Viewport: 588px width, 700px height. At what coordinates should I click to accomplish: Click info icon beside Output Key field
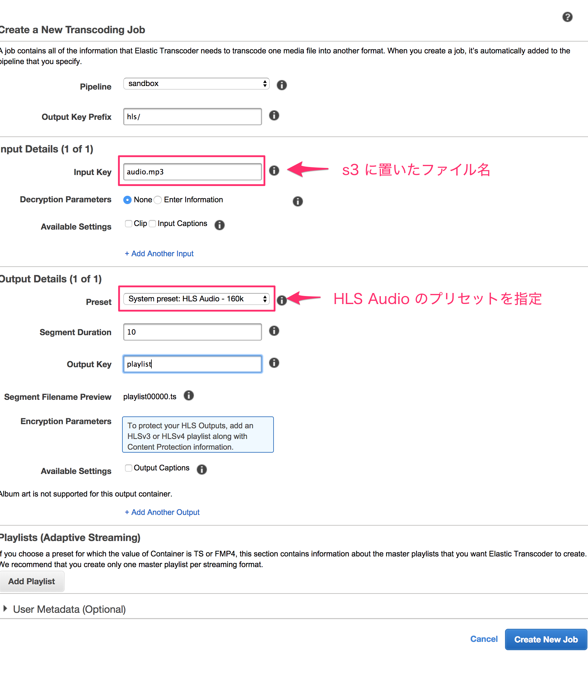[274, 363]
